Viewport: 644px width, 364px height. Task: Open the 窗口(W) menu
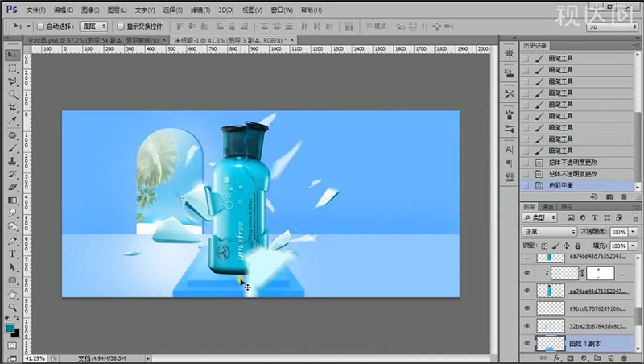tap(282, 10)
